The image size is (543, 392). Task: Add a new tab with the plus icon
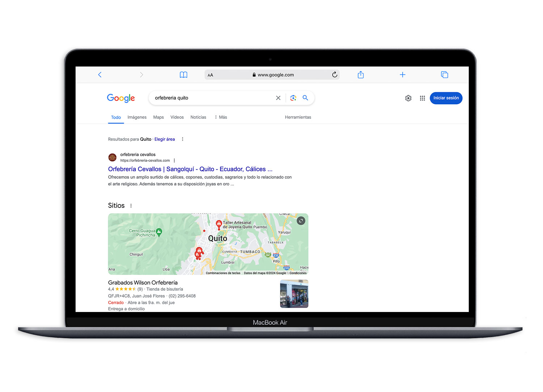403,75
